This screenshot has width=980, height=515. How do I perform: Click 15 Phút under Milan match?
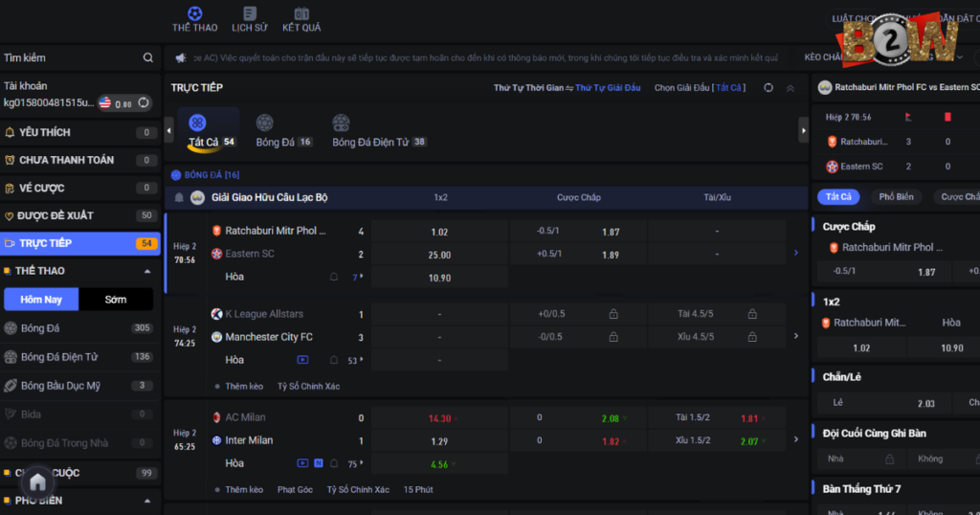point(418,489)
